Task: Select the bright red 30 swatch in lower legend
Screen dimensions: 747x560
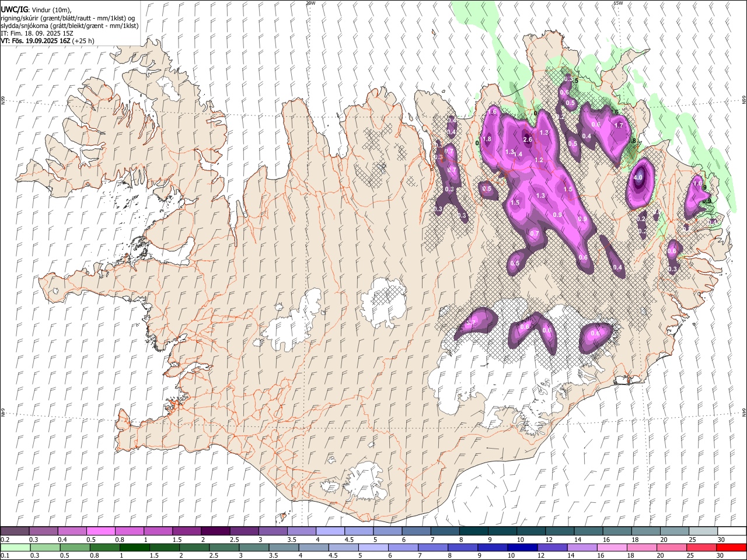Action: pos(731,547)
